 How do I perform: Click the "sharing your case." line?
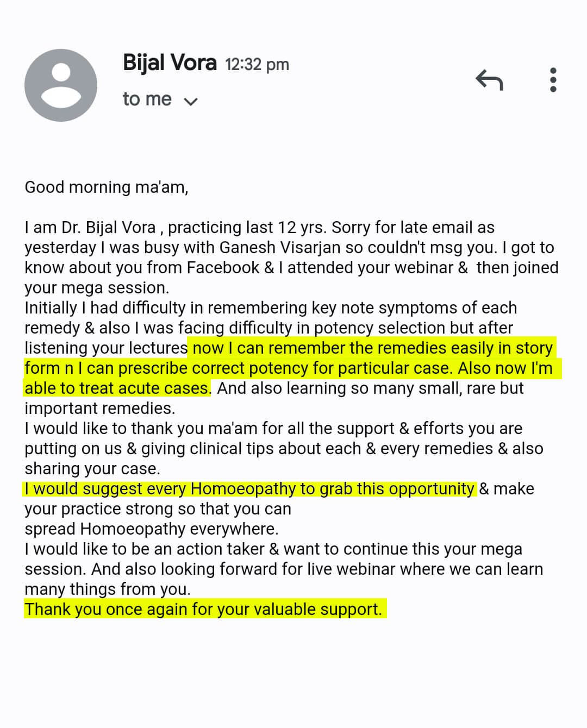click(92, 468)
